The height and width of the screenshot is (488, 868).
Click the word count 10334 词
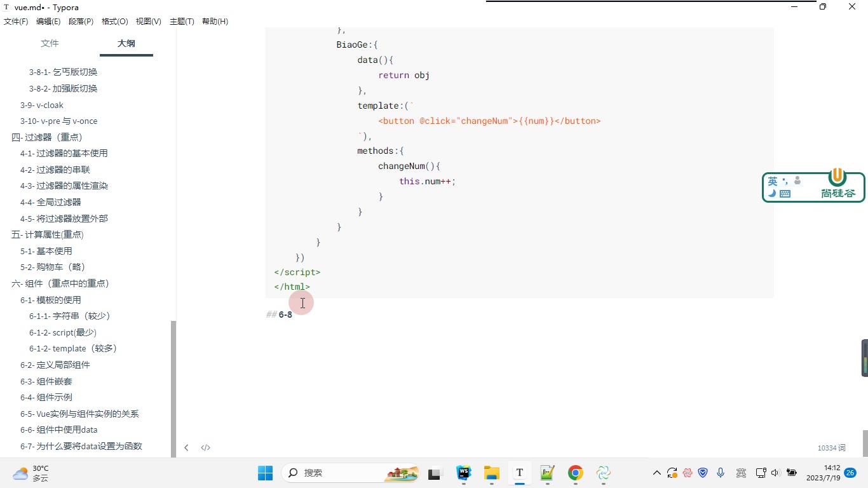(832, 448)
